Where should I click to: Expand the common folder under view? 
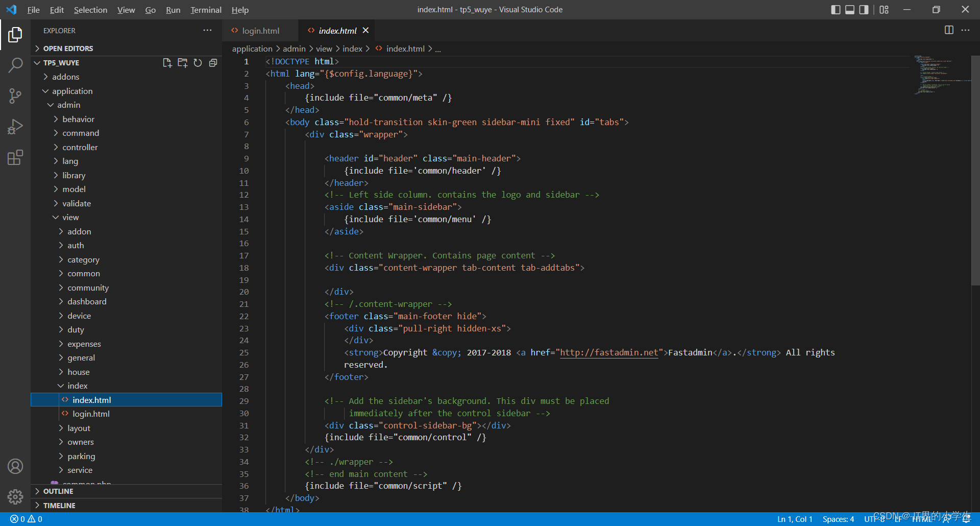(x=126, y=273)
